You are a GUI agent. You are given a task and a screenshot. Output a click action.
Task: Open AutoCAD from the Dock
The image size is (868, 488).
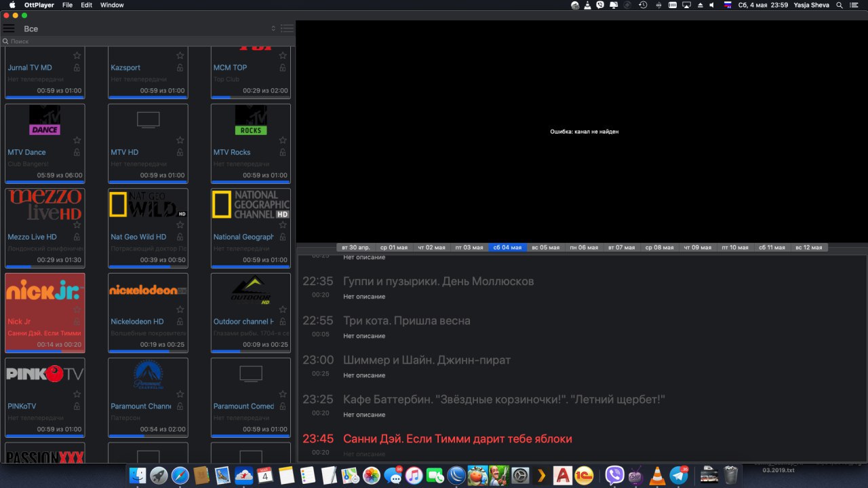[562, 475]
